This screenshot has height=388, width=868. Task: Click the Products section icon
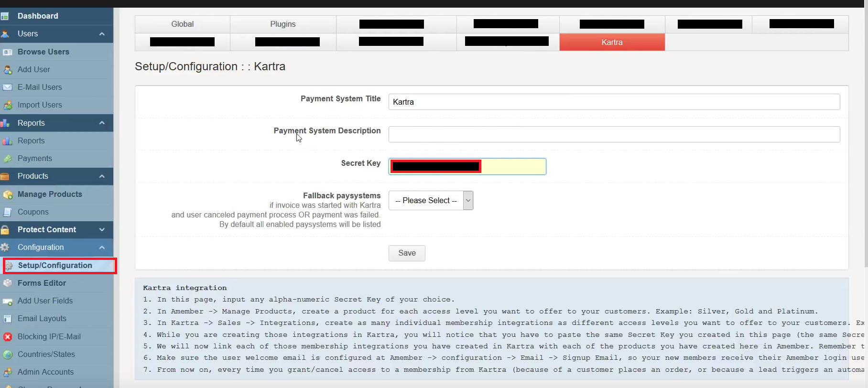5,176
